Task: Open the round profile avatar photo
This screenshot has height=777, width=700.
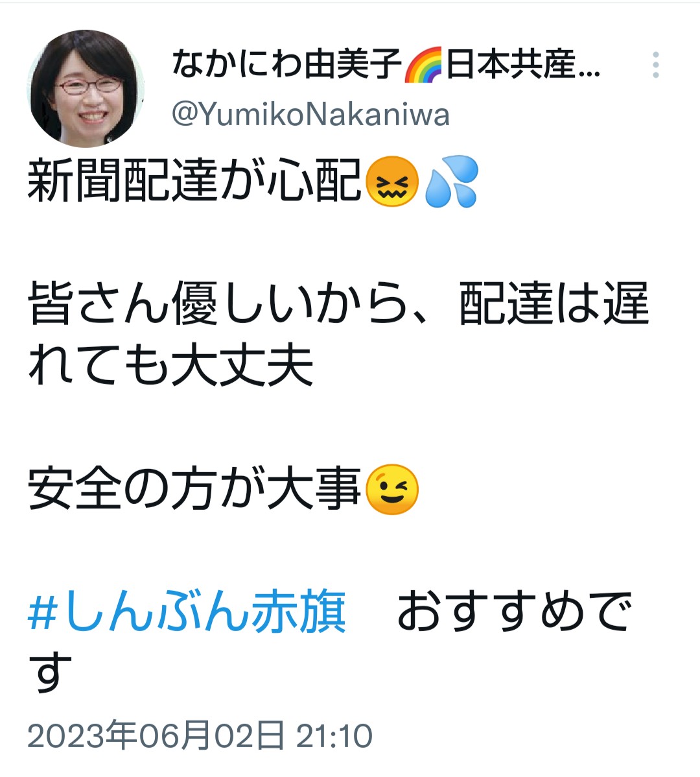Action: tap(85, 90)
